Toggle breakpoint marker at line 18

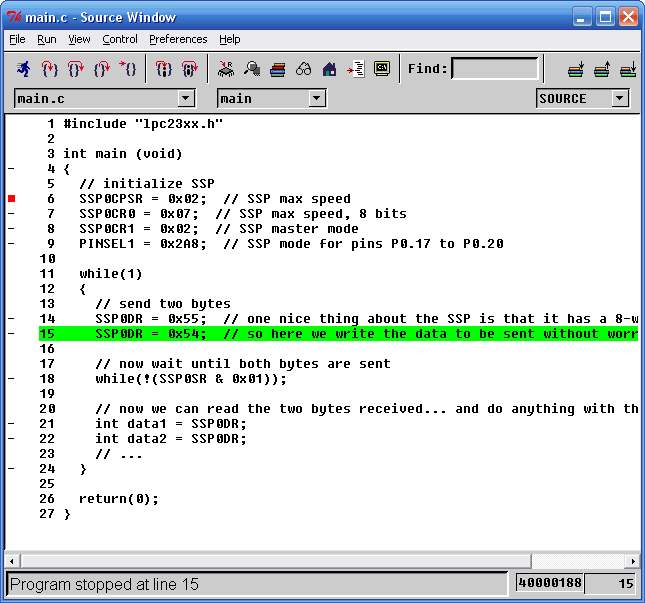pyautogui.click(x=11, y=378)
